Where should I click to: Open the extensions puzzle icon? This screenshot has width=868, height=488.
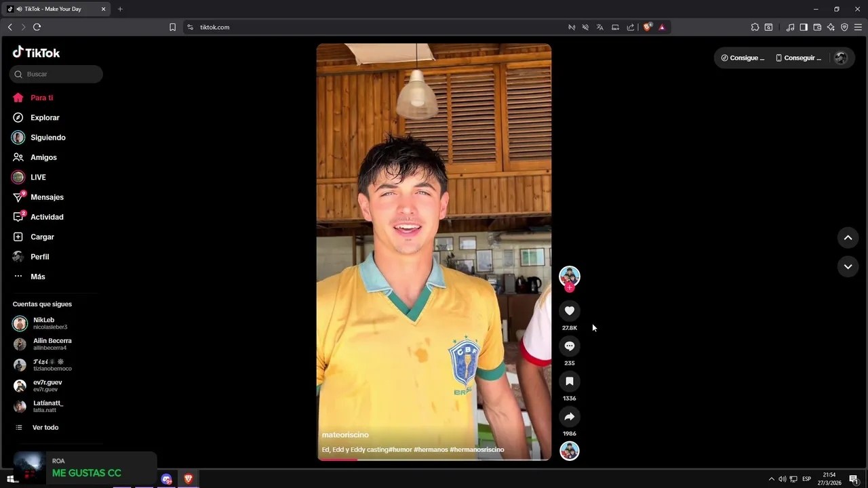pos(755,27)
